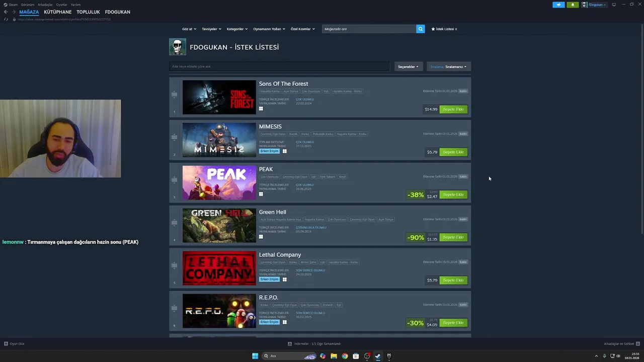Click the Big Picture monitor icon

click(x=614, y=5)
